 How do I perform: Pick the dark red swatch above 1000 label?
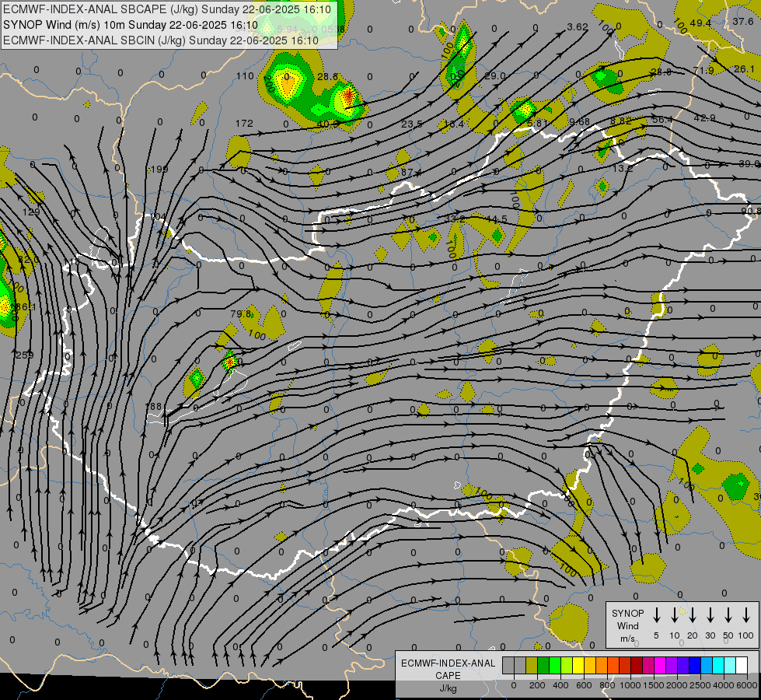(637, 666)
